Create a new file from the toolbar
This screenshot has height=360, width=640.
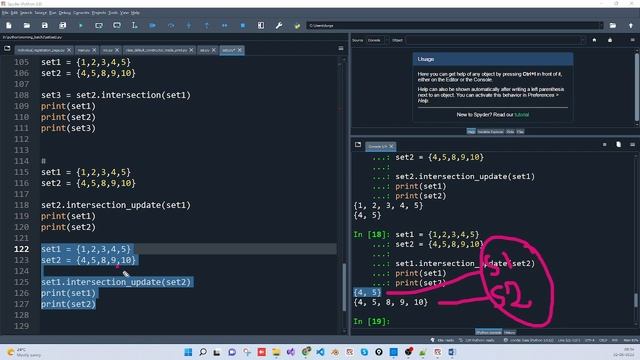pos(9,25)
